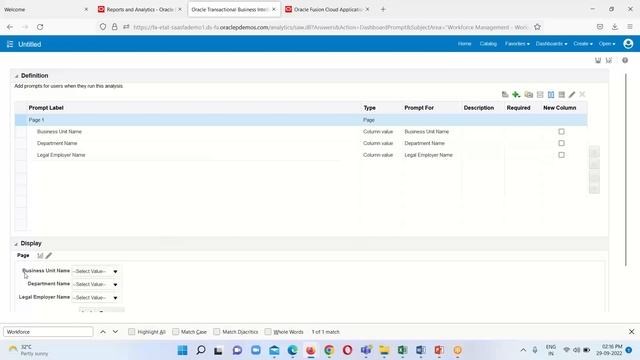640x360 pixels.
Task: Select the Business Unit Name prompt row
Action: (301, 131)
